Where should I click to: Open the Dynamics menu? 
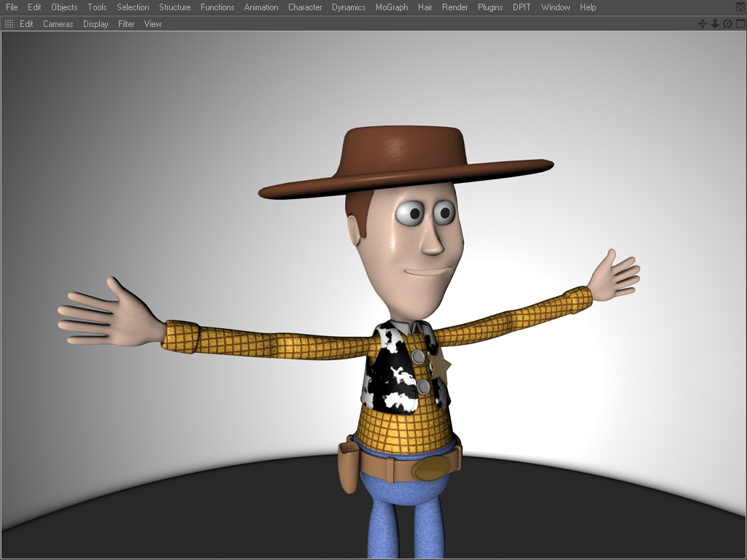(349, 7)
